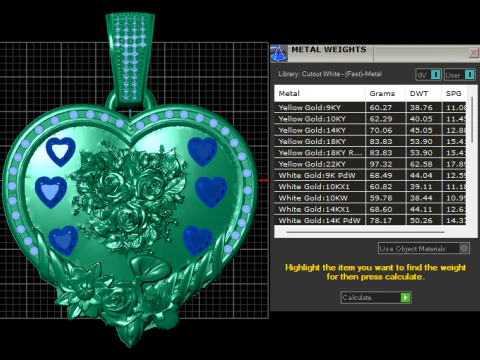480x360 pixels.
Task: Click the Library: Cutout White label
Action: point(330,74)
